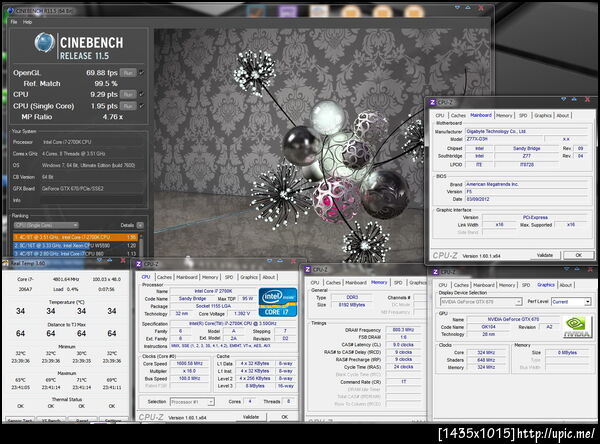Toggle the CPU (Single Core) test checkbox
600x444 pixels.
coord(141,106)
